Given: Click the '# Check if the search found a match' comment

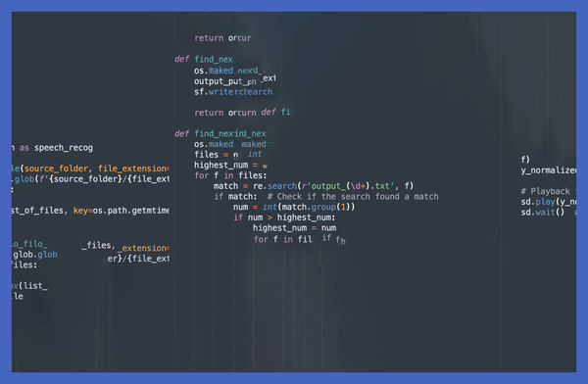Looking at the screenshot, I should point(353,197).
